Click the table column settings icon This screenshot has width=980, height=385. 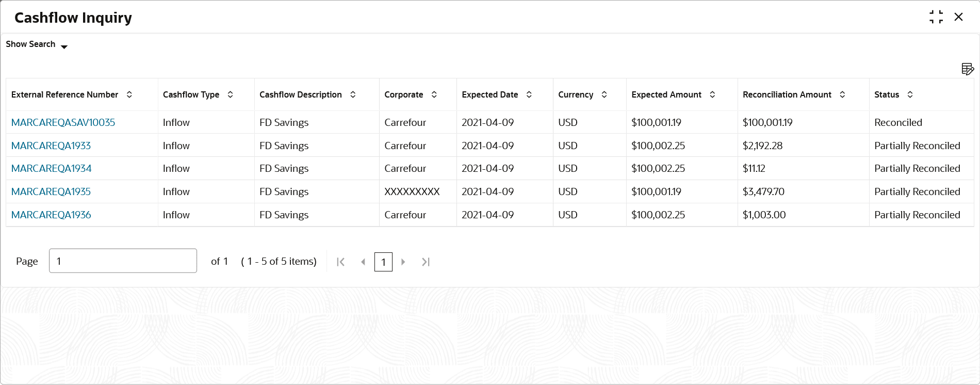pos(968,69)
